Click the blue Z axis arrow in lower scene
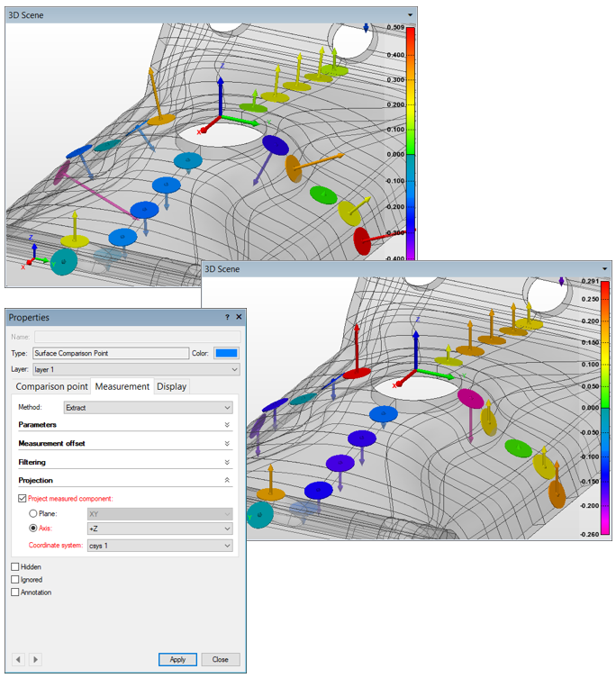Image resolution: width=616 pixels, height=678 pixels. 416,350
